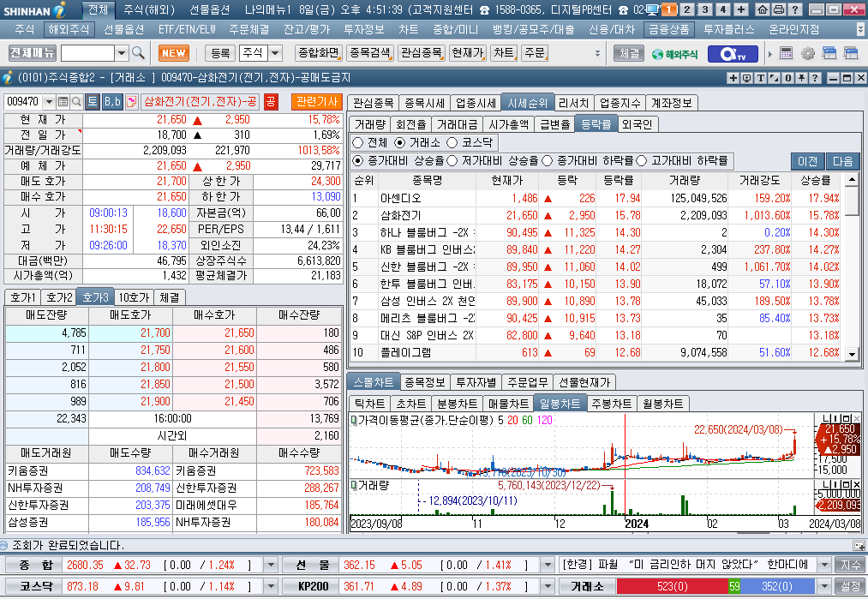Screen dimensions: 868x599
Task: Switch to virtual screen 2
Action: (687, 9)
